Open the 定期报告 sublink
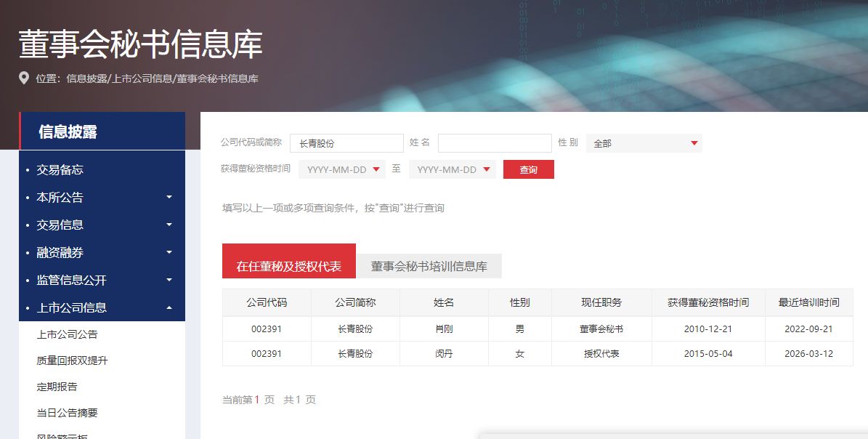 point(57,387)
